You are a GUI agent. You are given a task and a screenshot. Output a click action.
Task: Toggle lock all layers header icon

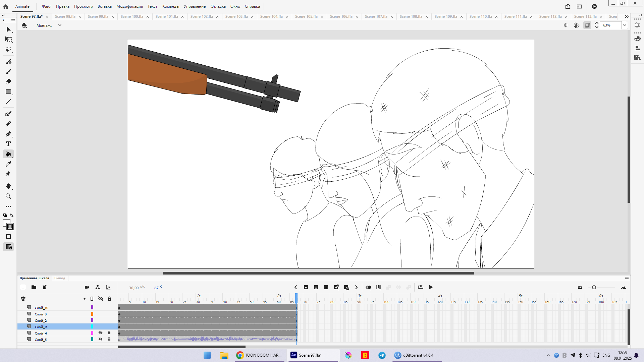109,299
